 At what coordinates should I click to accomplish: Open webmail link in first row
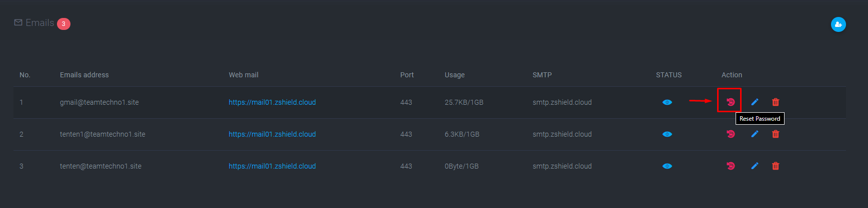tap(272, 102)
